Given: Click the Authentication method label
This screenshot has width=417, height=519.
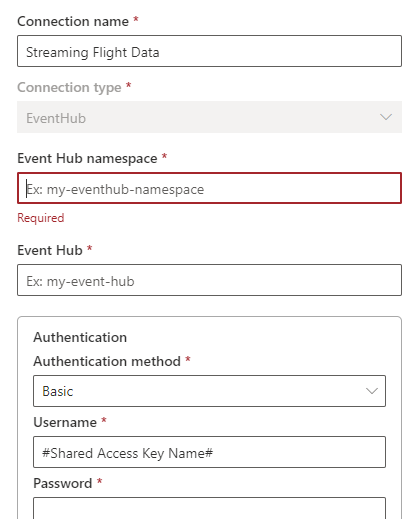Looking at the screenshot, I should (107, 361).
